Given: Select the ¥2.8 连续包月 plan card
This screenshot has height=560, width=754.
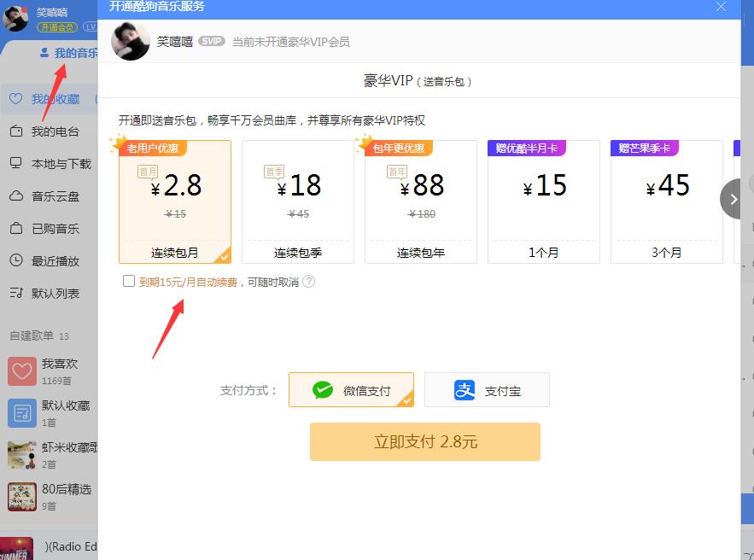Looking at the screenshot, I should [x=175, y=201].
